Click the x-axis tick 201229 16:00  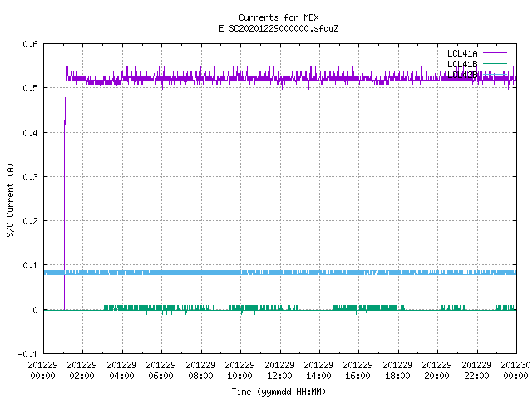(358, 370)
